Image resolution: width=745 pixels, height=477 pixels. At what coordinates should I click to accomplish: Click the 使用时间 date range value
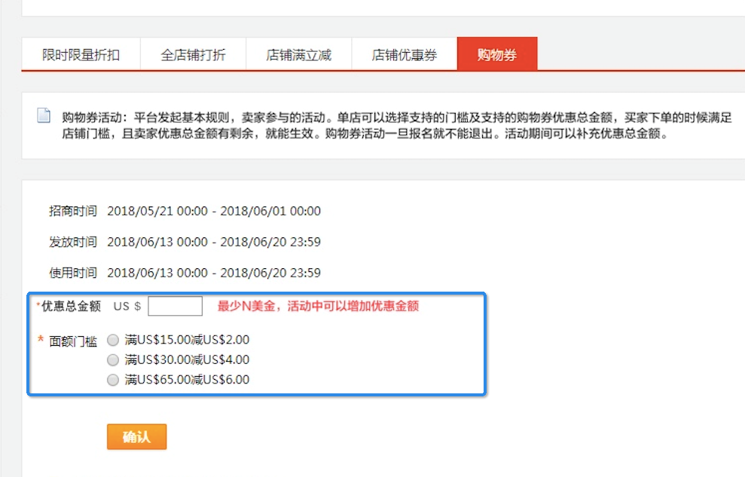(x=214, y=273)
